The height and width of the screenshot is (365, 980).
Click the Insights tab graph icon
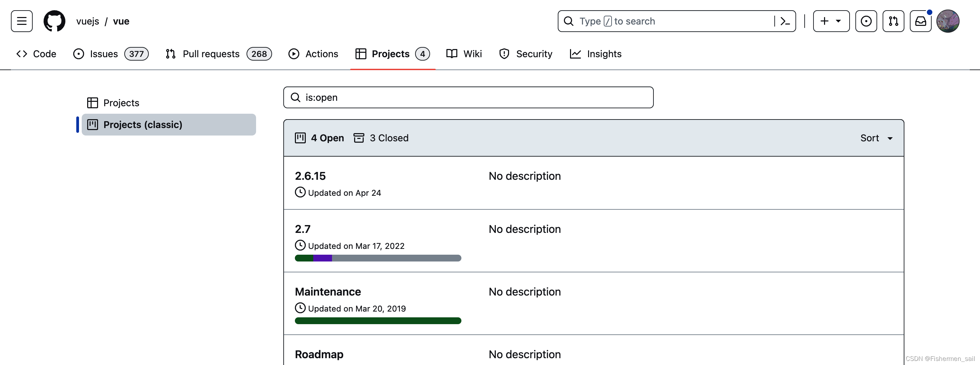click(575, 53)
